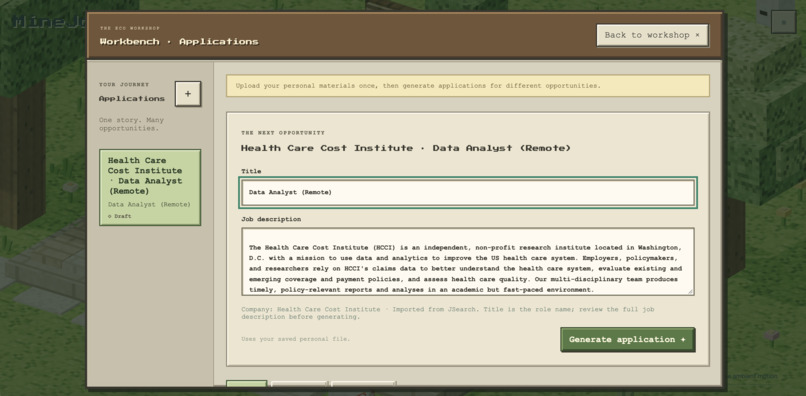Screen dimensions: 806x396
Task: Click the 'YOUR JOURNEY' sidebar label
Action: pyautogui.click(x=124, y=84)
